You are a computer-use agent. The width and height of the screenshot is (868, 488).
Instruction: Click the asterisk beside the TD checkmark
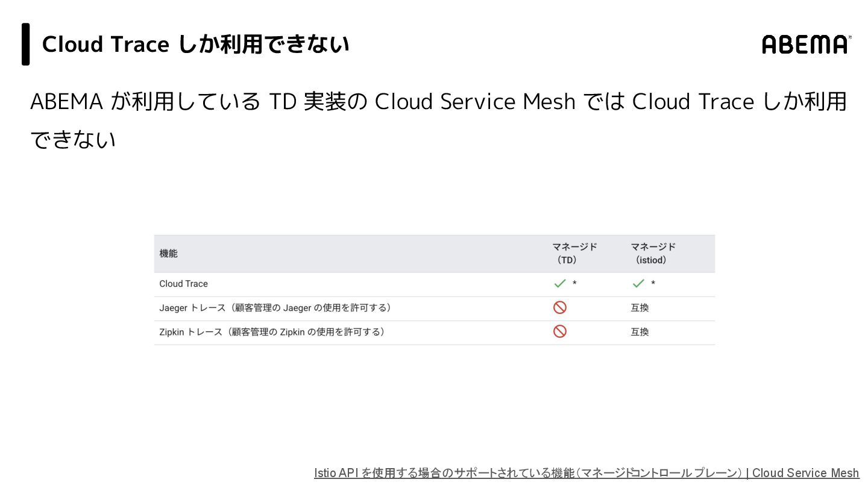pos(574,284)
